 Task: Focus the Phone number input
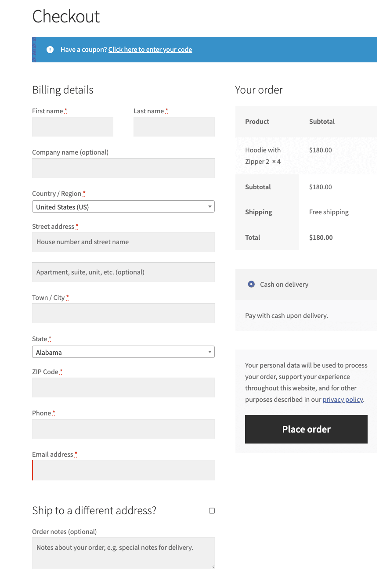tap(123, 429)
